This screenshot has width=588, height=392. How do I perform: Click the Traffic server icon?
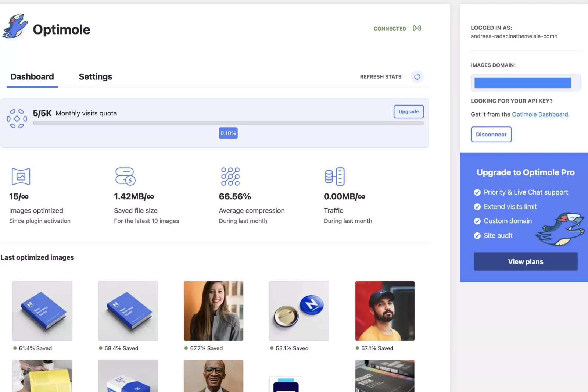coord(335,177)
